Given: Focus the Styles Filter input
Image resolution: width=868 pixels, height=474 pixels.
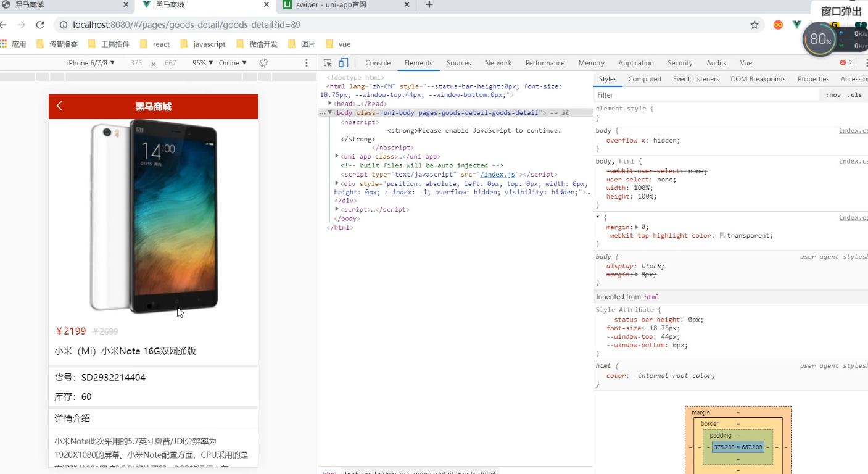Looking at the screenshot, I should (x=706, y=95).
